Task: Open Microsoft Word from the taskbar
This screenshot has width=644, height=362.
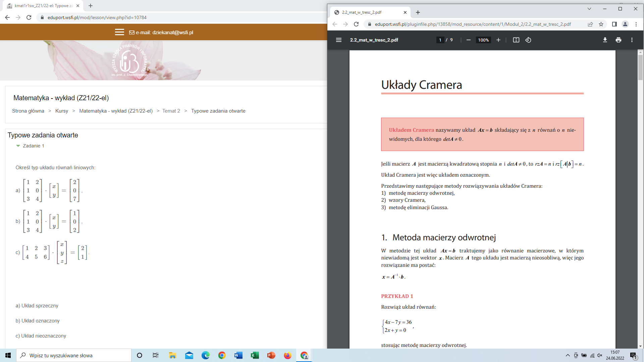Action: 238,355
